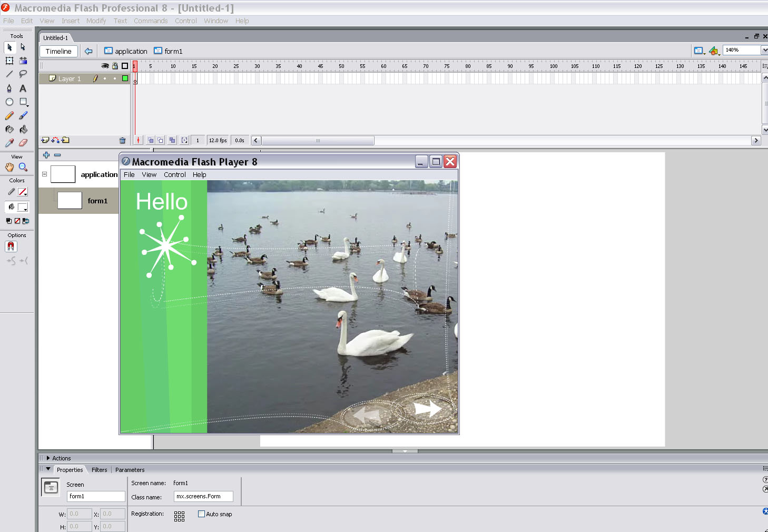Select the Paint Bucket tool

[x=23, y=129]
